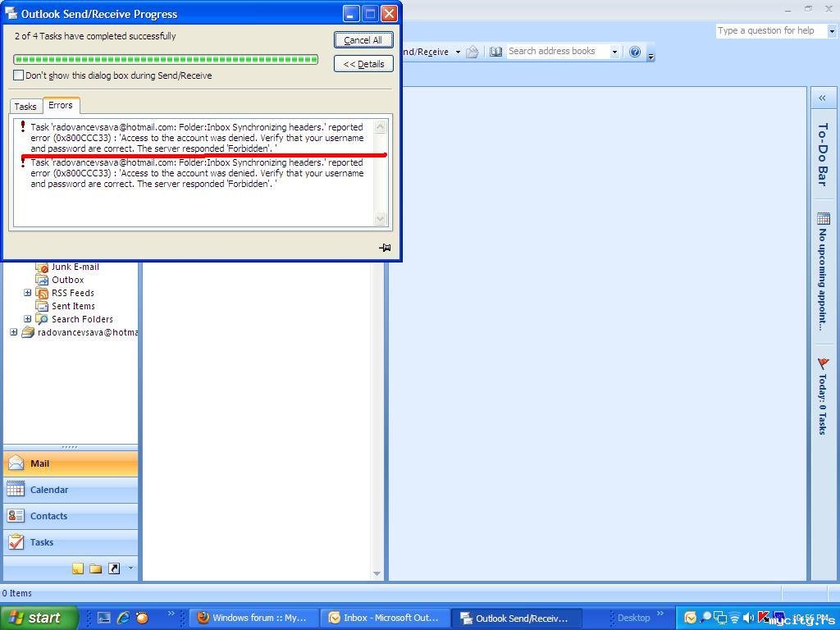Click the orange media player quick launch icon

[142, 617]
